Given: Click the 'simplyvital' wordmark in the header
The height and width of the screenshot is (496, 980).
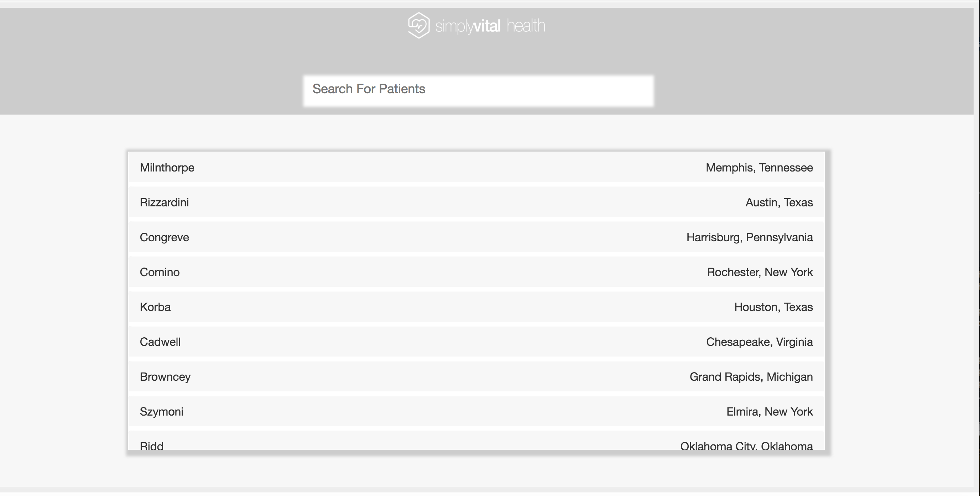Looking at the screenshot, I should pyautogui.click(x=468, y=26).
